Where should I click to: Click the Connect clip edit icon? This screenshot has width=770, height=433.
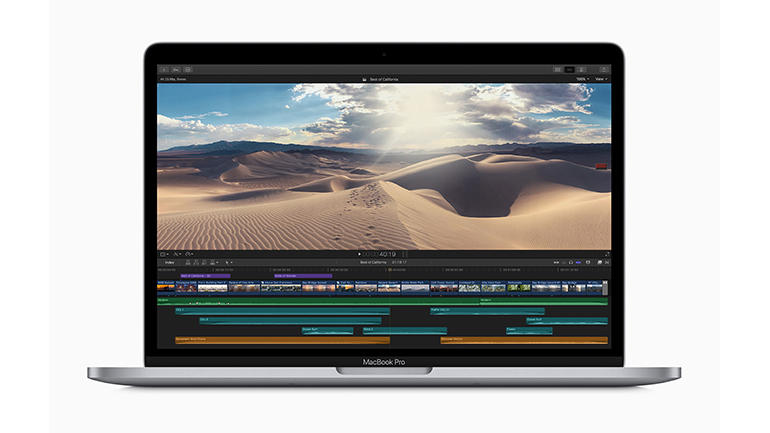coord(188,263)
